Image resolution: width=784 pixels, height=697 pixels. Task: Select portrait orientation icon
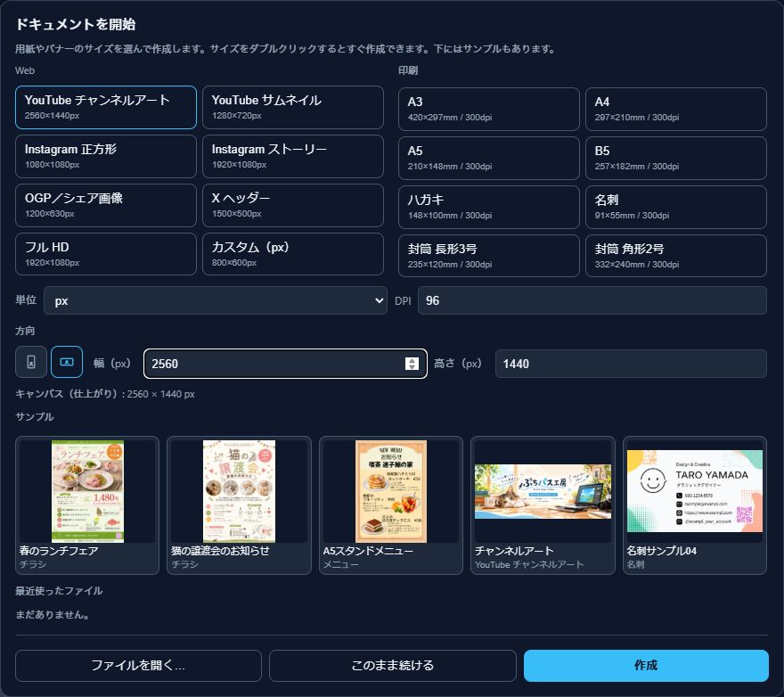[31, 362]
